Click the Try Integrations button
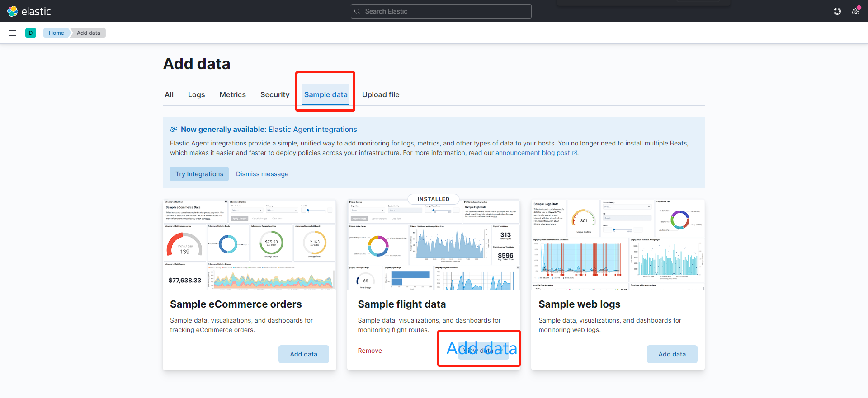The image size is (868, 398). [x=199, y=174]
